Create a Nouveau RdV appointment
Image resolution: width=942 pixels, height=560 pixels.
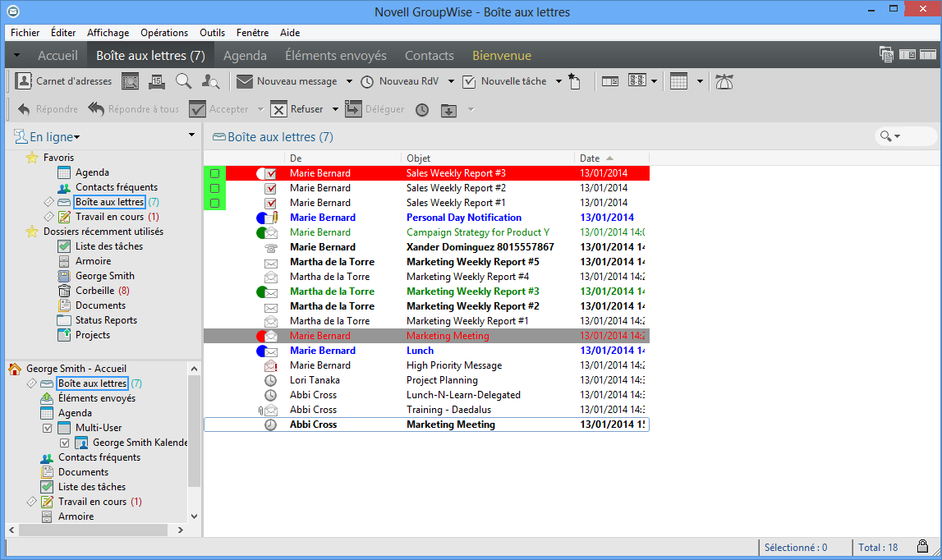pyautogui.click(x=400, y=81)
